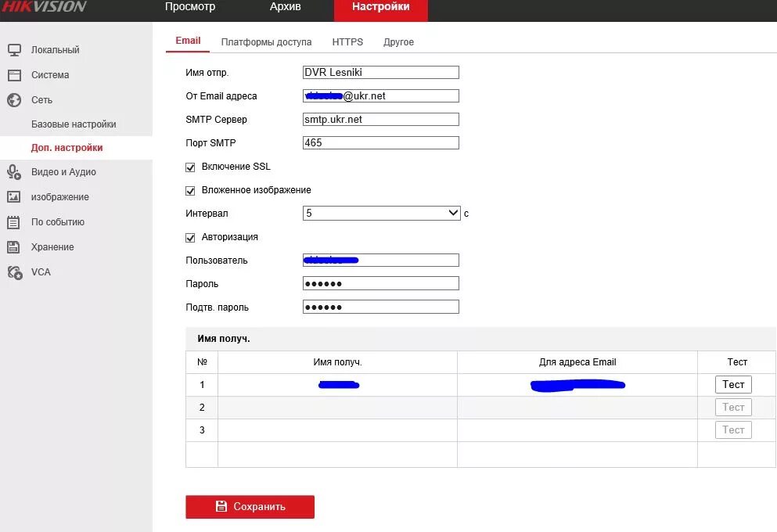Click the Имя отпр. field with DVR Lesniki

(380, 72)
